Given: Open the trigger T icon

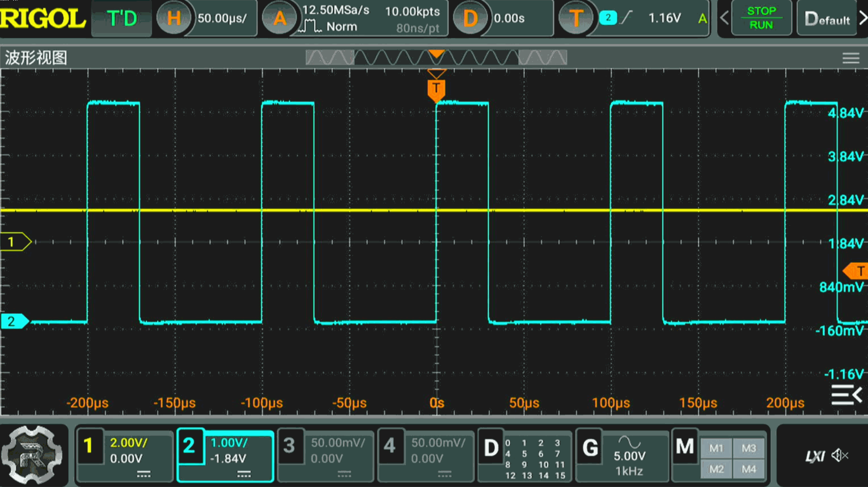Looking at the screenshot, I should click(576, 19).
